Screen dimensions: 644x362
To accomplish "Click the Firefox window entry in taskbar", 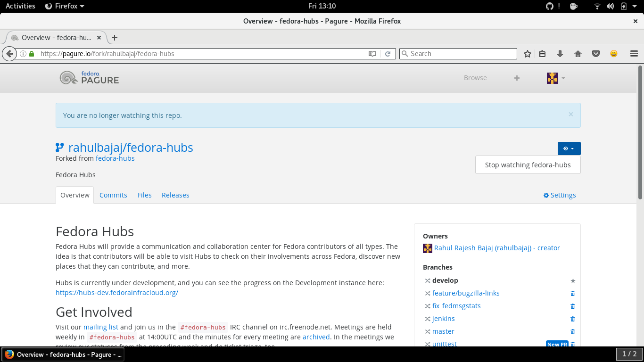I will pos(63,354).
